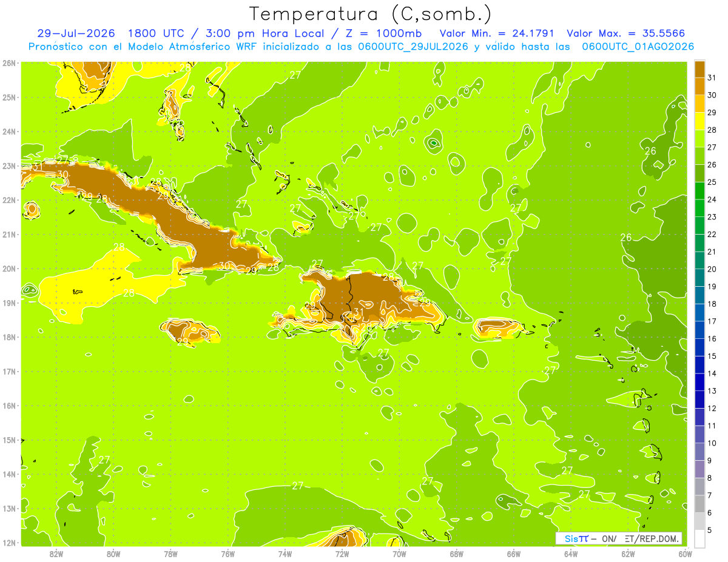The height and width of the screenshot is (562, 728).
Task: Click legend scale value 15
Action: 712,356
